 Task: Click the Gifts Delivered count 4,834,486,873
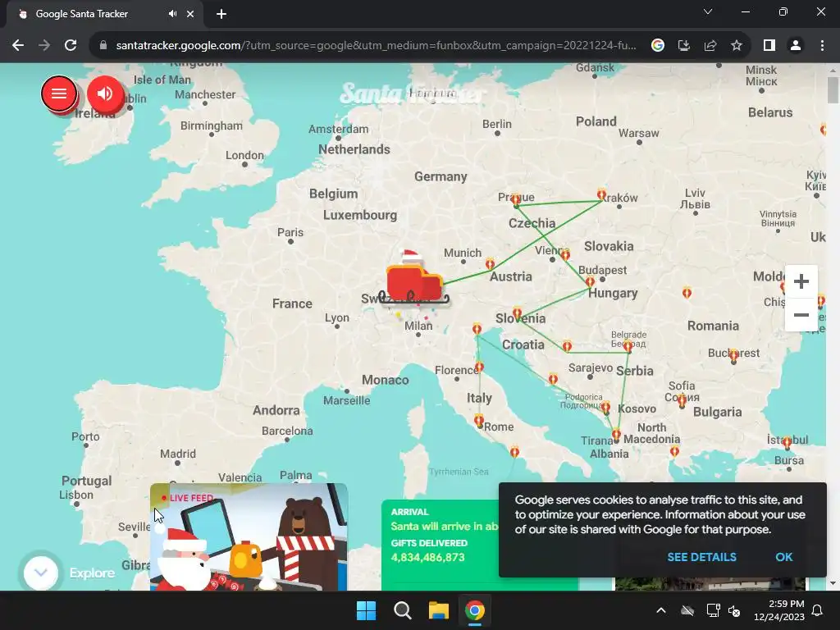[x=427, y=557]
